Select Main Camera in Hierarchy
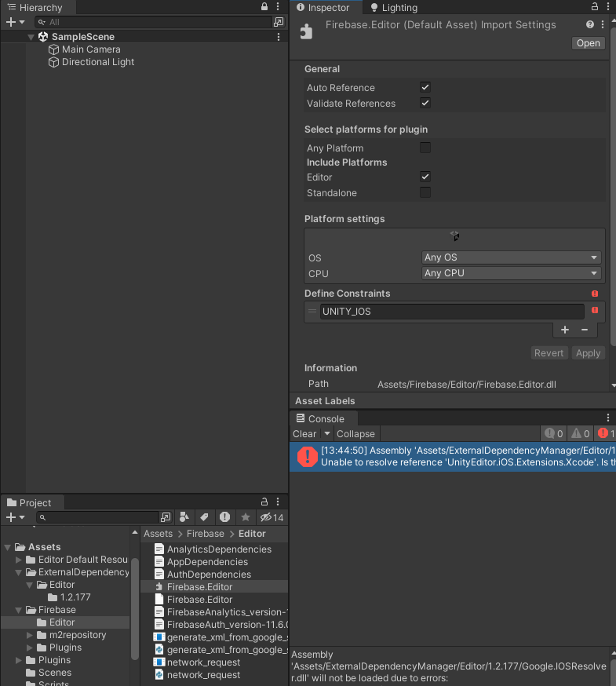 pos(91,49)
